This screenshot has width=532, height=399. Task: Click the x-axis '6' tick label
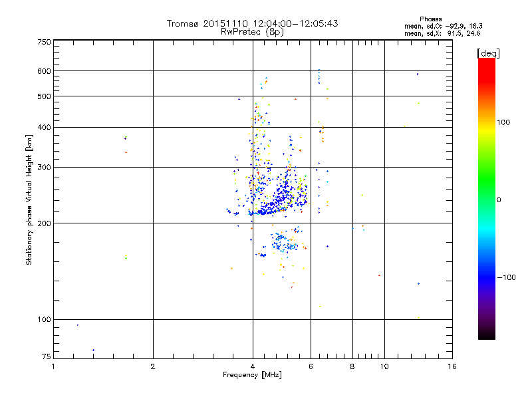311,366
